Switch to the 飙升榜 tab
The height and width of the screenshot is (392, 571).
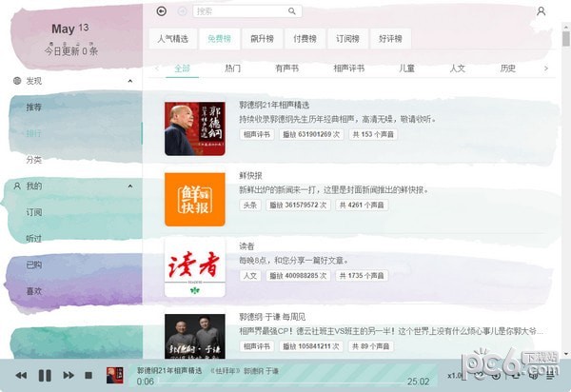263,39
